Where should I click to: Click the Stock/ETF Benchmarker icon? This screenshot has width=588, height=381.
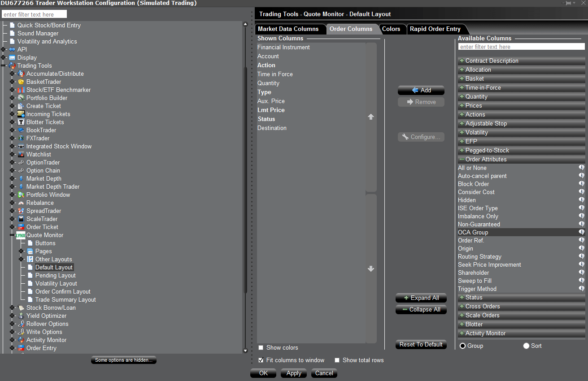tap(21, 90)
